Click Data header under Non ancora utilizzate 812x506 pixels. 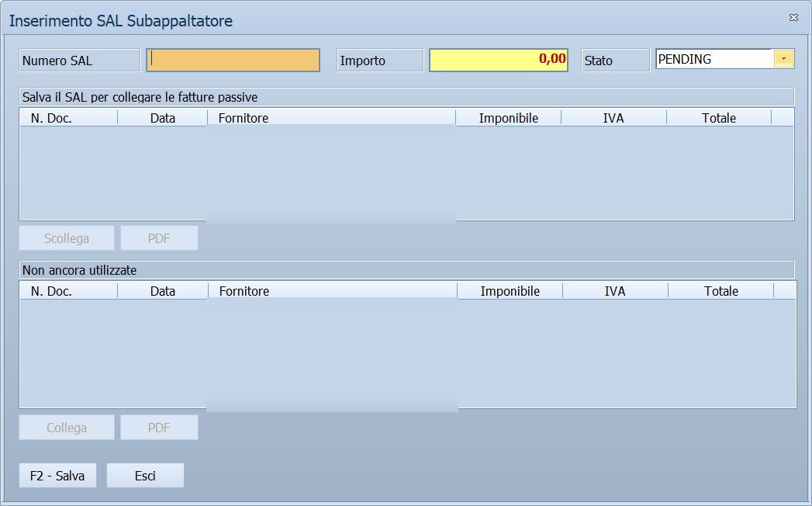tap(163, 291)
